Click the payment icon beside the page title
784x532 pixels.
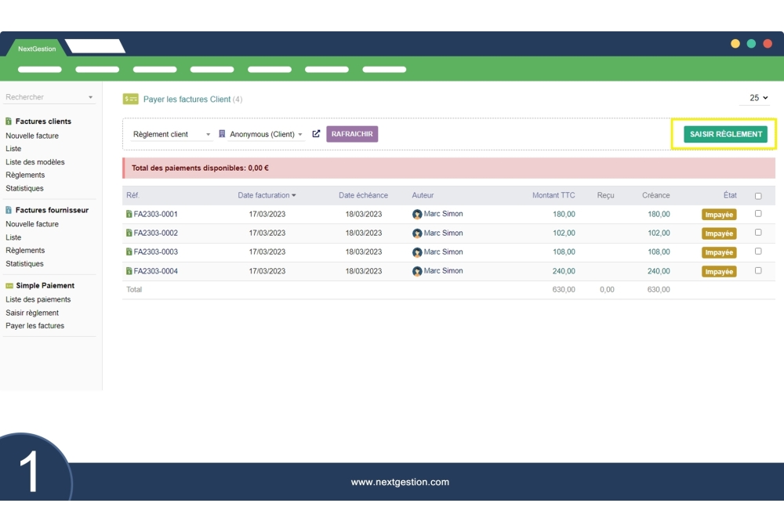coord(130,100)
